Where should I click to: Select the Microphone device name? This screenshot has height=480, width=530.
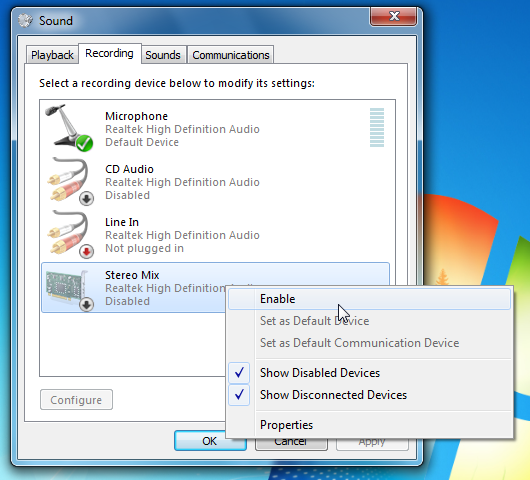pyautogui.click(x=137, y=116)
